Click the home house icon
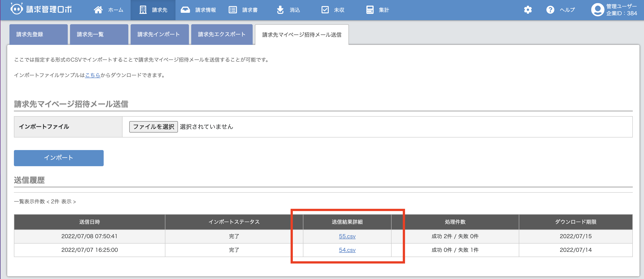 (98, 10)
